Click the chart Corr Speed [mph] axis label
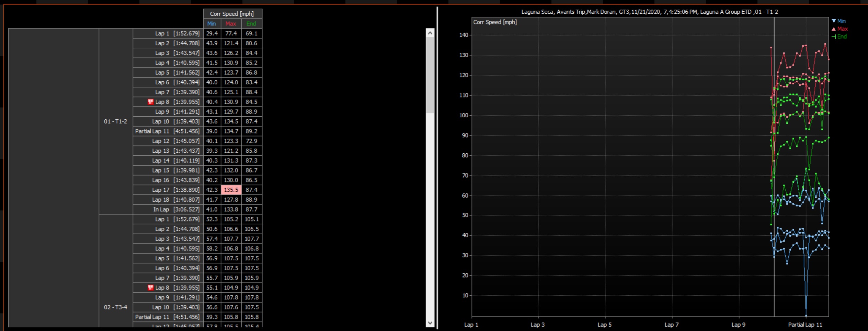Screen dimensions: 868x331 [495, 22]
